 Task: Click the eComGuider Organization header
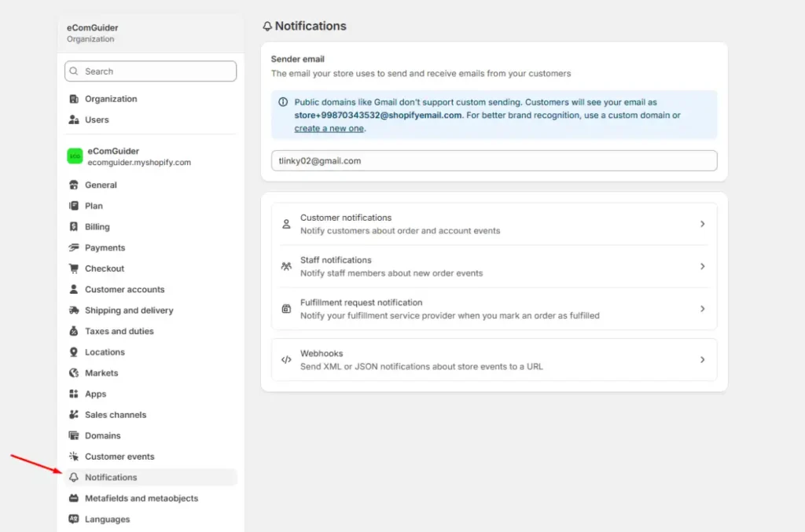pyautogui.click(x=150, y=33)
